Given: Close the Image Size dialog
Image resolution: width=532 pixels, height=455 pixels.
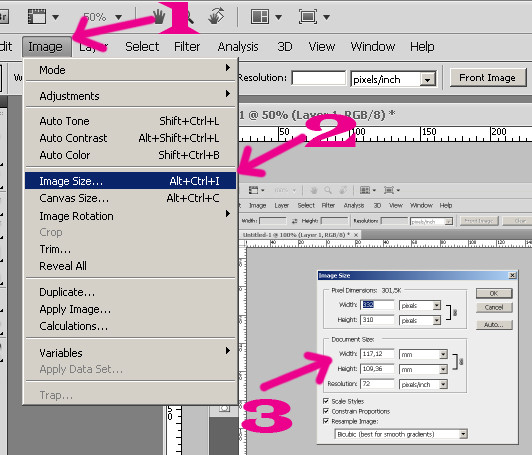Looking at the screenshot, I should coord(512,276).
